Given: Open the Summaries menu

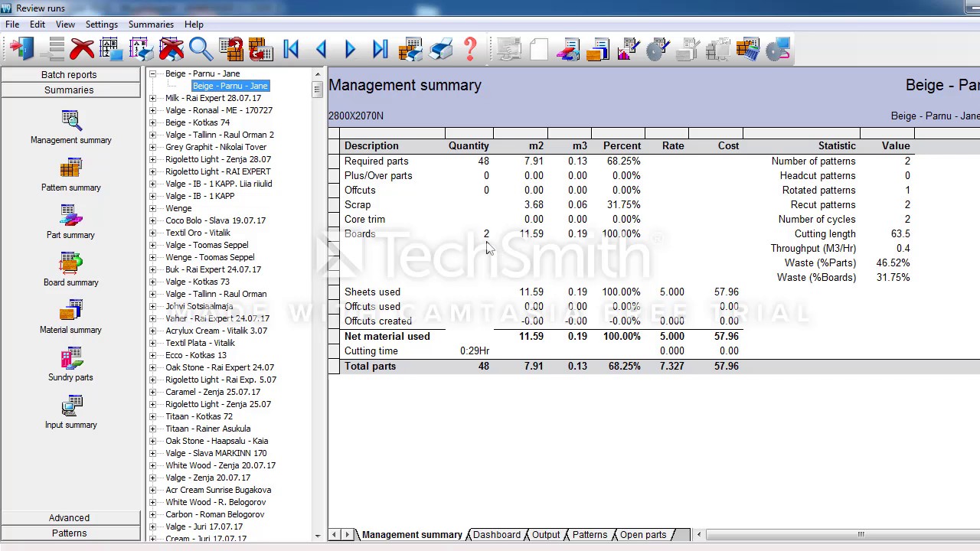Looking at the screenshot, I should [151, 24].
